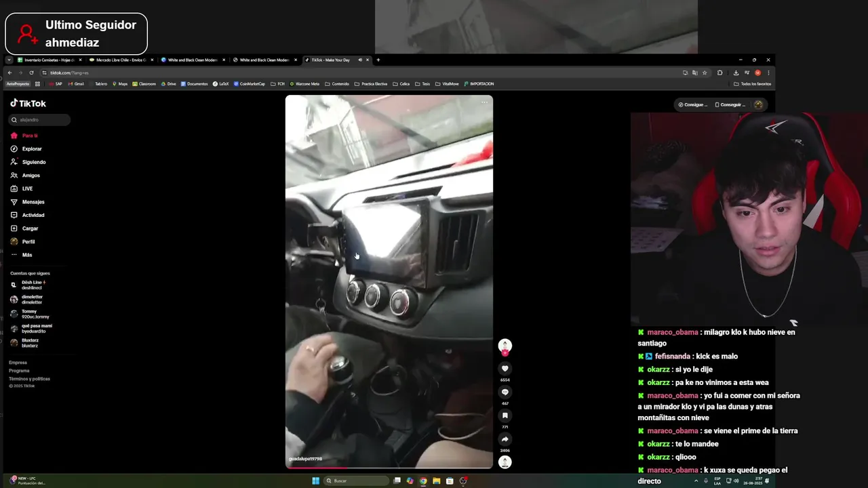
Task: Open a new browser tab
Action: 378,60
